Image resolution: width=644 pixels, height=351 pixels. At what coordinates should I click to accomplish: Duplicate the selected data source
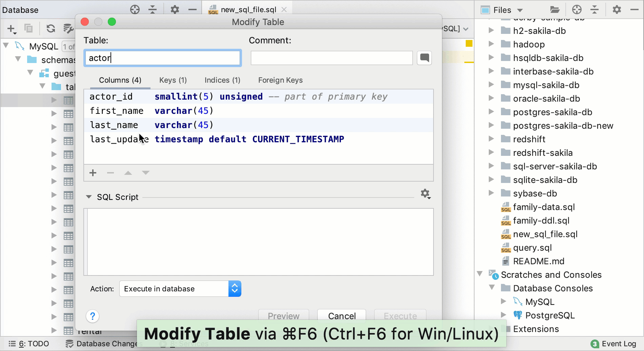(x=28, y=28)
